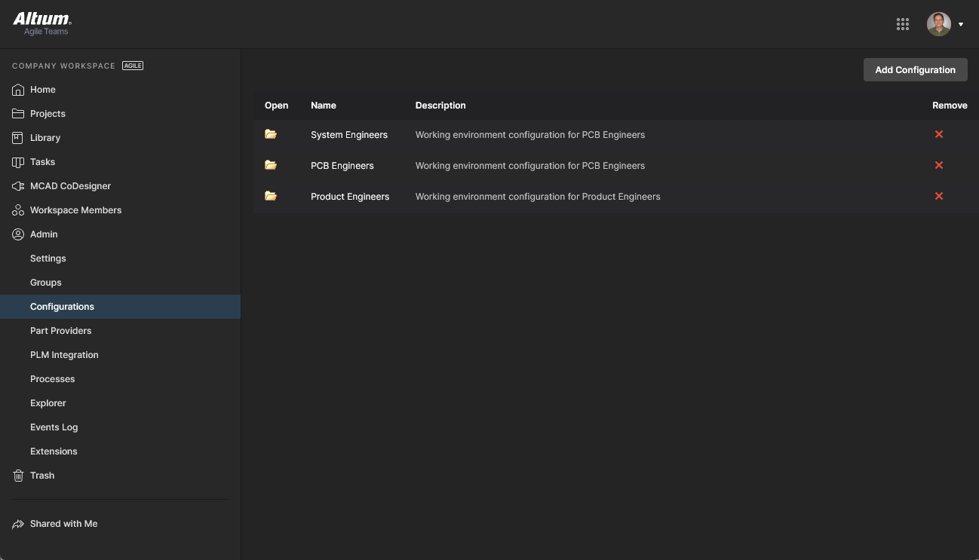This screenshot has height=560, width=979.
Task: Click the Altium Agile Teams logo
Action: coord(42,23)
